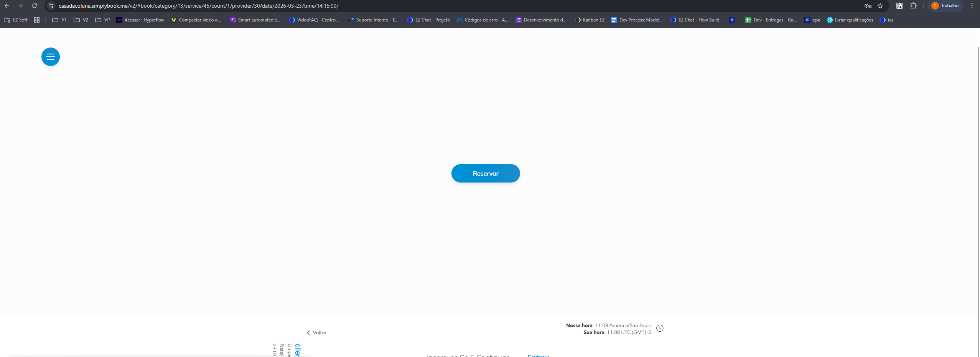Screen dimensions: 980x357
Task: Open the saved passwords key icon
Action: (868, 6)
